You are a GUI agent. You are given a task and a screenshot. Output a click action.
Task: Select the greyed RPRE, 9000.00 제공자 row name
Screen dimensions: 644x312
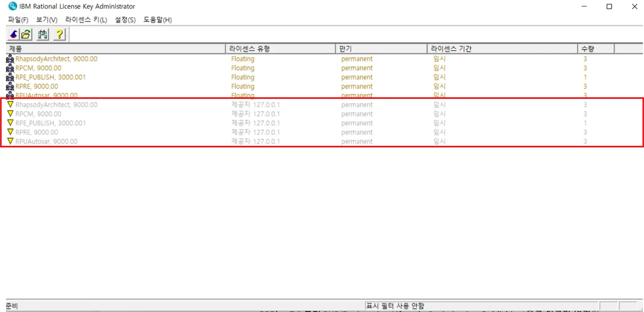click(x=37, y=132)
